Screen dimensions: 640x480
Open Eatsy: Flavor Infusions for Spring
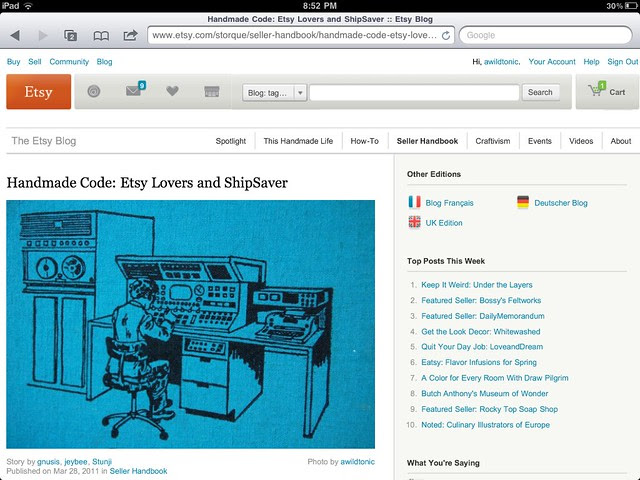[479, 362]
